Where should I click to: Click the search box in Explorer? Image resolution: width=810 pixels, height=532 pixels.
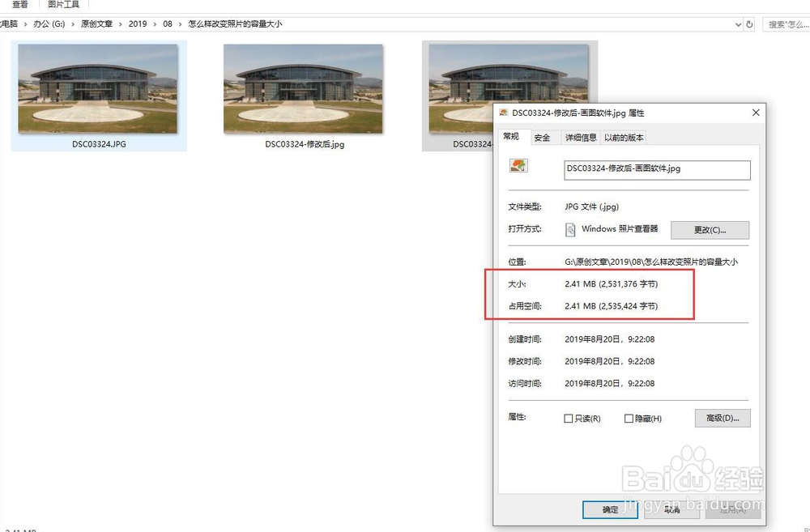(x=787, y=24)
